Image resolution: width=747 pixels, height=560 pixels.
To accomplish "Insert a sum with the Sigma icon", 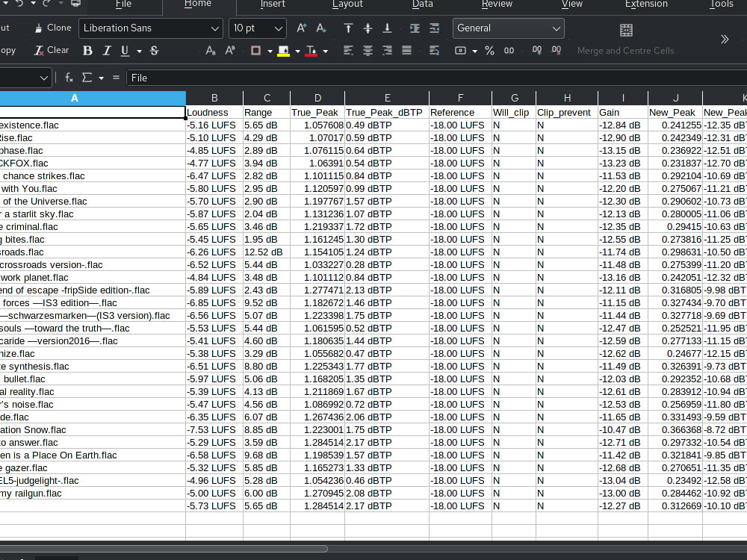I will click(85, 77).
